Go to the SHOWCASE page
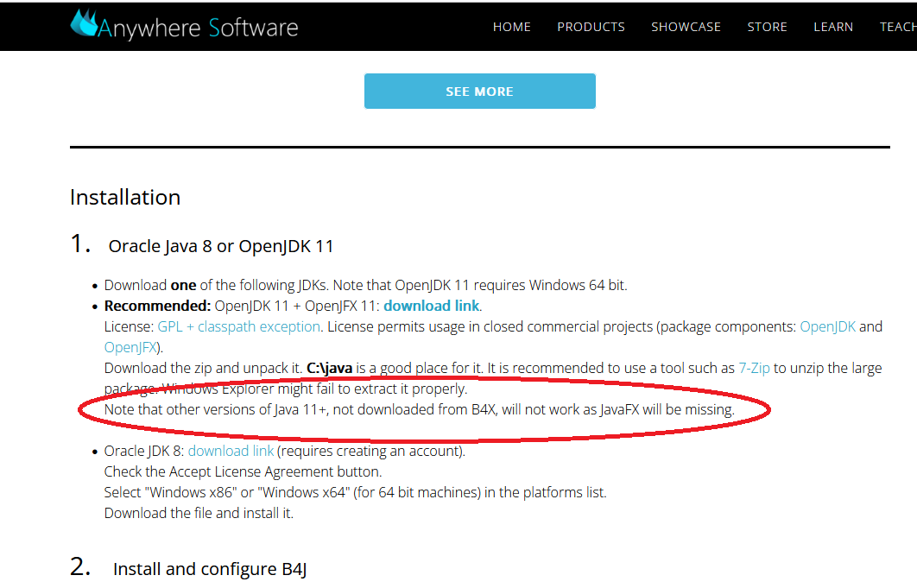The image size is (917, 588). coord(686,27)
